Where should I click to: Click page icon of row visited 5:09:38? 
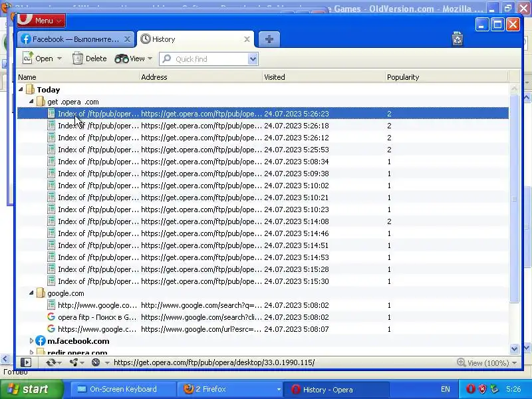tap(51, 173)
